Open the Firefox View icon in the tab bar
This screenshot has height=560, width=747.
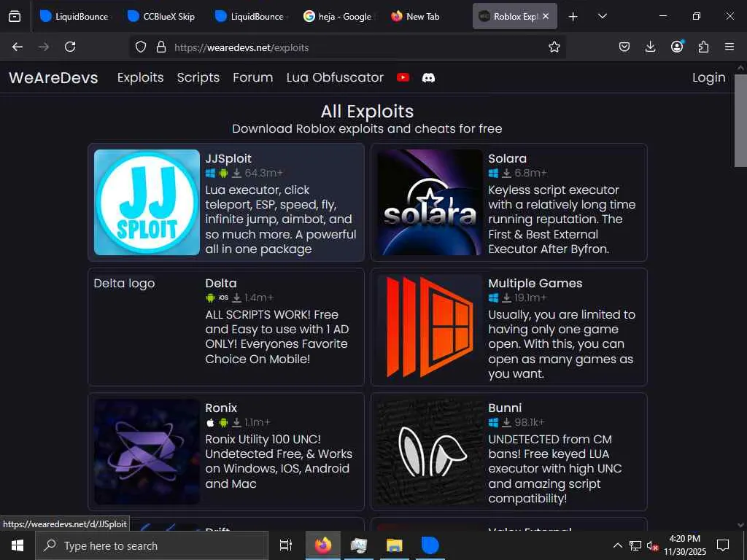tap(15, 16)
